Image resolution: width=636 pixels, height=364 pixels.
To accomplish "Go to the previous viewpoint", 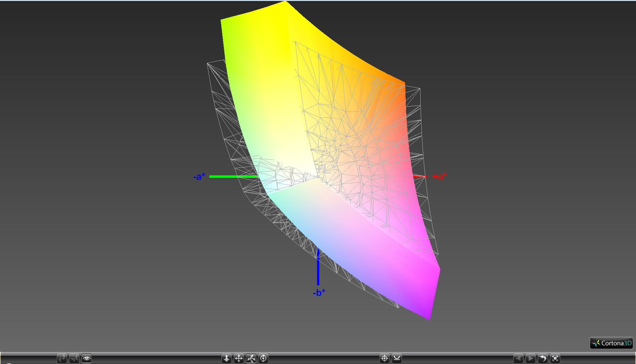I will click(x=518, y=358).
